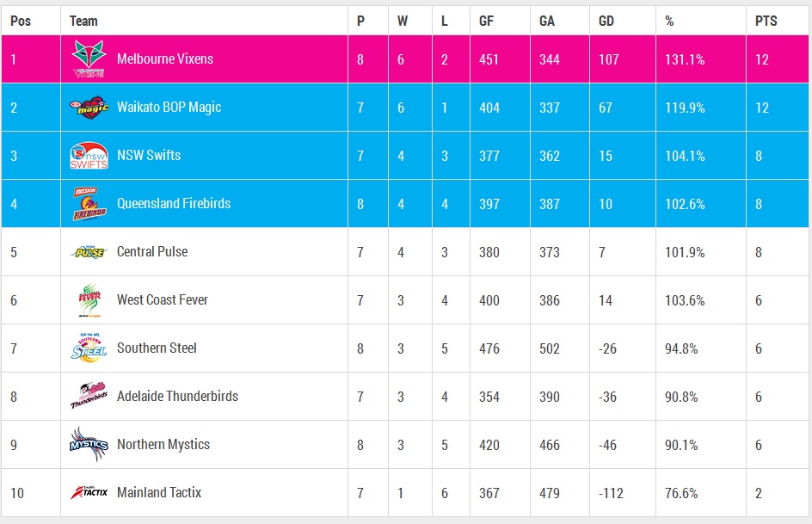Click the Team column header
This screenshot has height=524, width=812.
click(83, 21)
